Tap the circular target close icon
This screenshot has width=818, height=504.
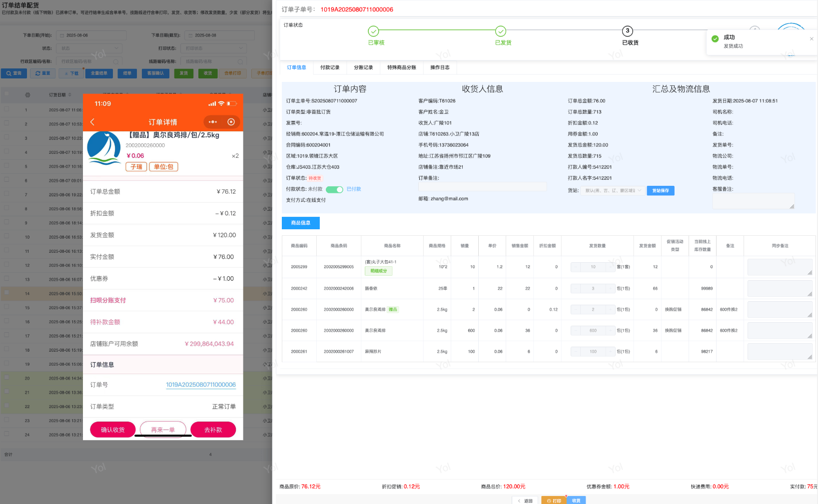pos(231,122)
